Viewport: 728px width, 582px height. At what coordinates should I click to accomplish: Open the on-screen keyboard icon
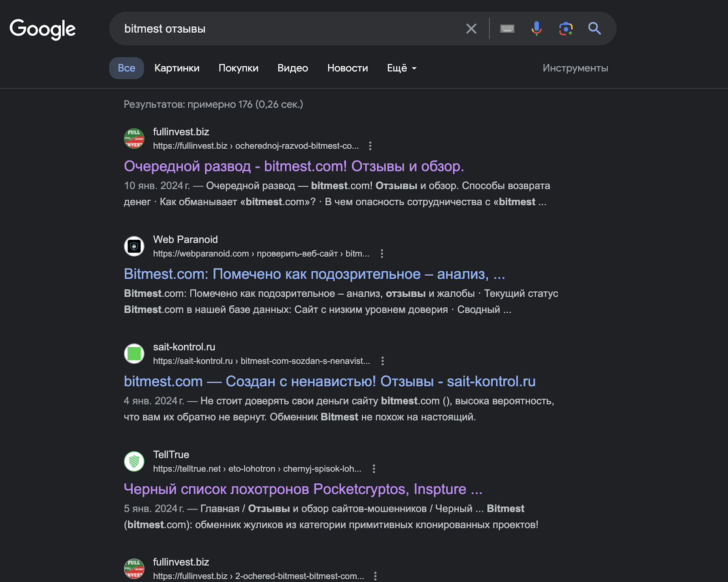coord(507,29)
